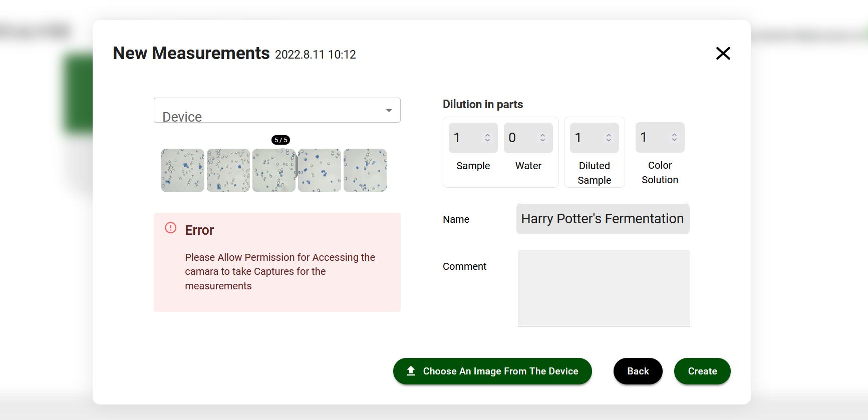This screenshot has height=420, width=868.
Task: Edit the Name field with Harry Potter's Fermentation
Action: (603, 219)
